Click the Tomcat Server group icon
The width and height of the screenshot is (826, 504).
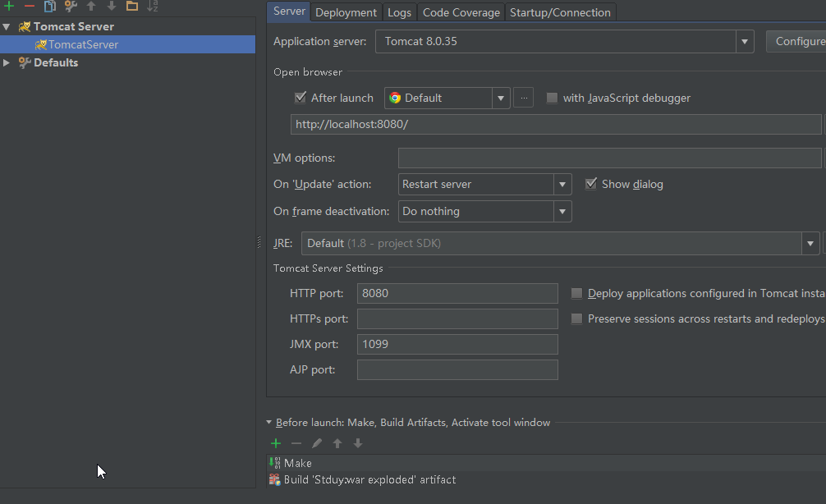[25, 26]
